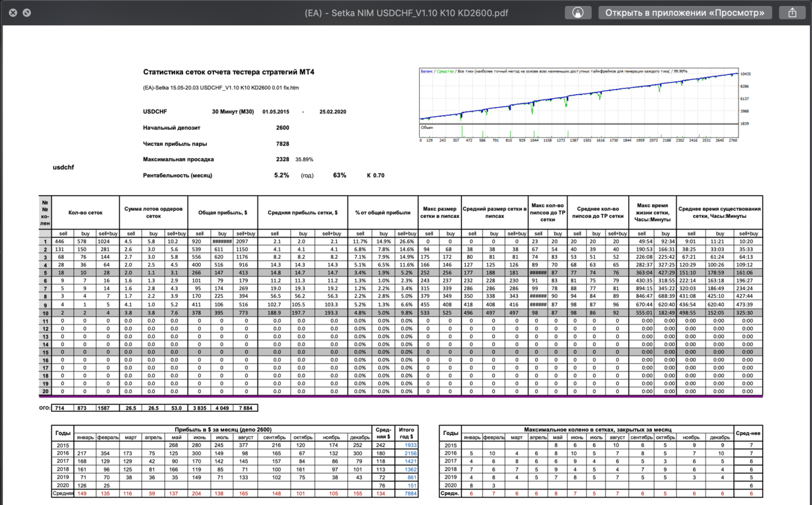Click the blue 7884 yearly total value
This screenshot has height=505, width=812.
pyautogui.click(x=410, y=494)
